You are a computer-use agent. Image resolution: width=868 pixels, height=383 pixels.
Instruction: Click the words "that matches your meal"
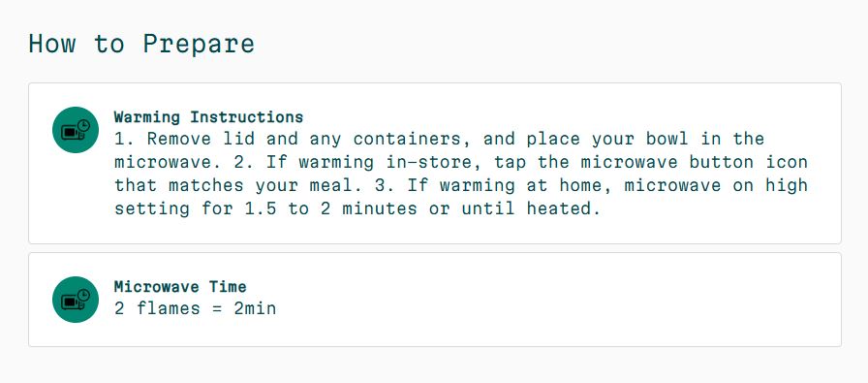[x=233, y=185]
